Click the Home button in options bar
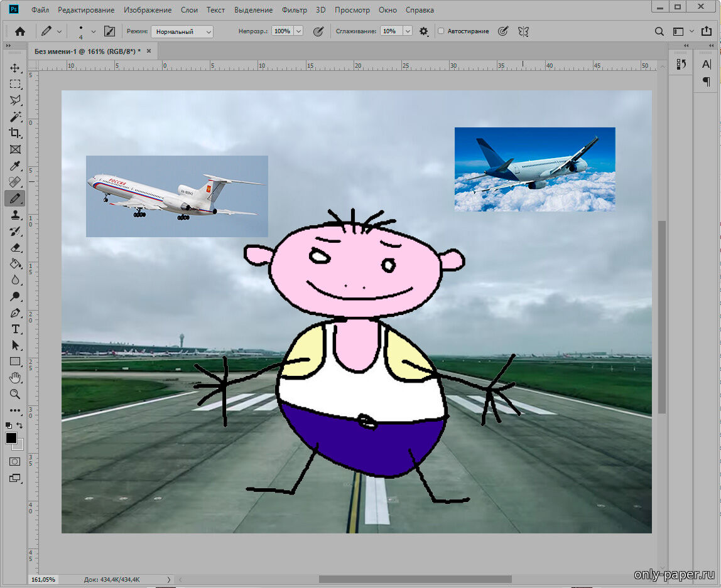 [x=20, y=31]
